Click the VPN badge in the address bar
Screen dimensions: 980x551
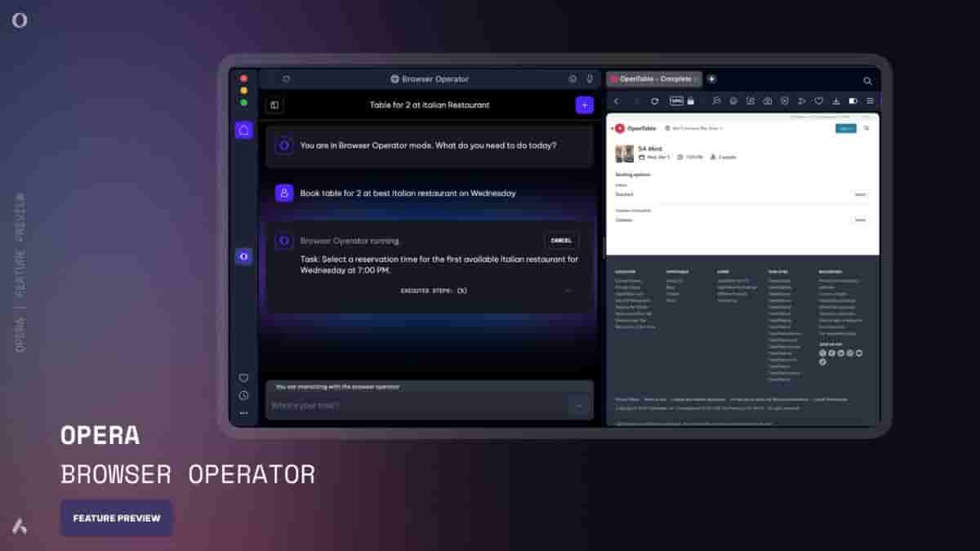[x=675, y=100]
